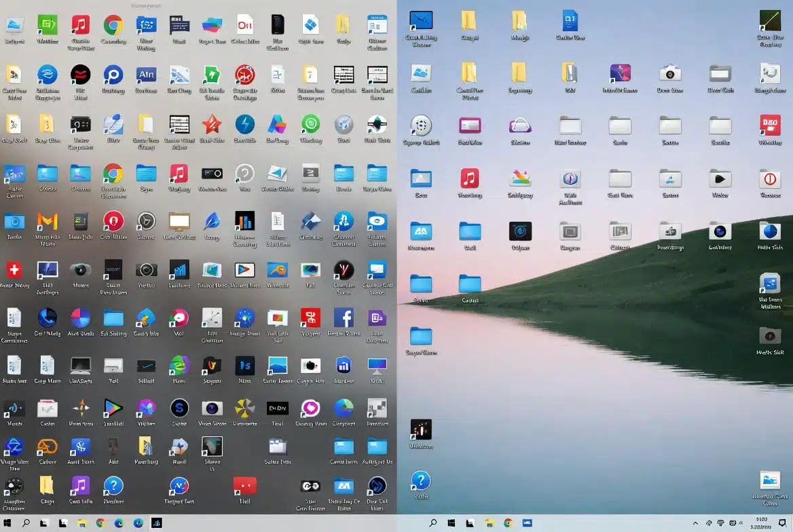
Task: Open the dark green diagonal line icon
Action: point(770,21)
